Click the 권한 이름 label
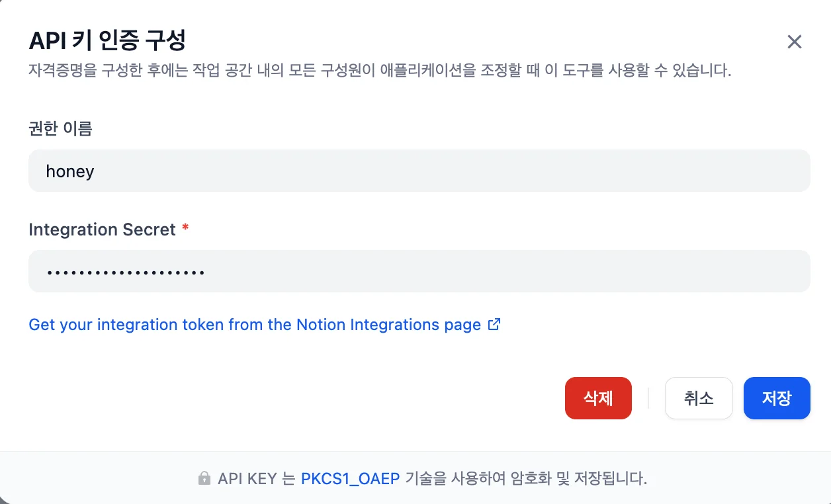This screenshot has width=831, height=504. (x=60, y=128)
